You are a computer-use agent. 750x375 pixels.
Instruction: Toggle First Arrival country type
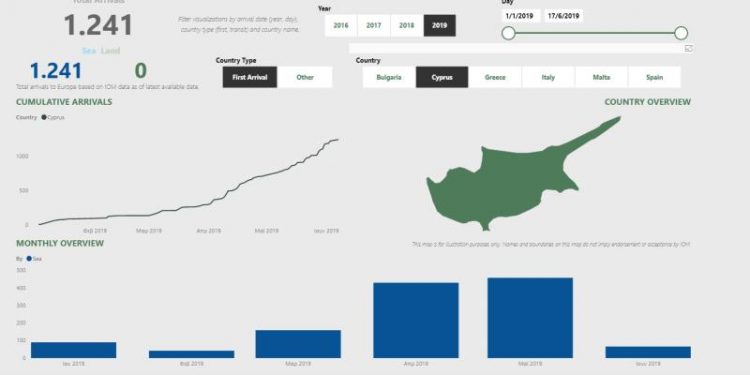point(250,77)
